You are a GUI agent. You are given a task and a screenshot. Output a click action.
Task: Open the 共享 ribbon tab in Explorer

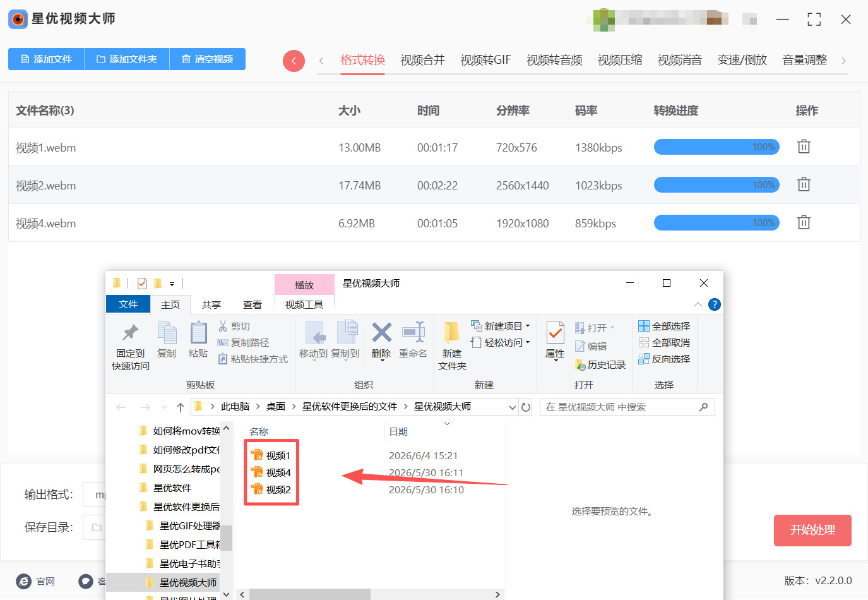(211, 304)
